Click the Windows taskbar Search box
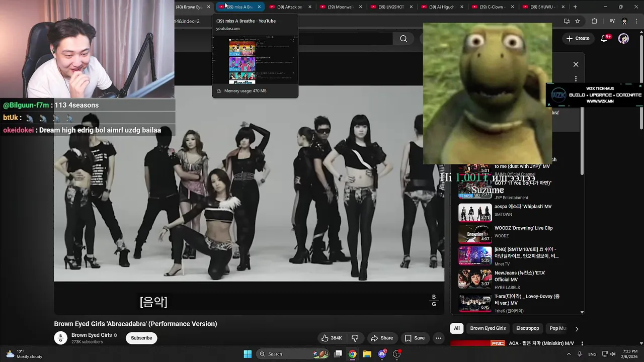This screenshot has width=644, height=362. [x=293, y=354]
